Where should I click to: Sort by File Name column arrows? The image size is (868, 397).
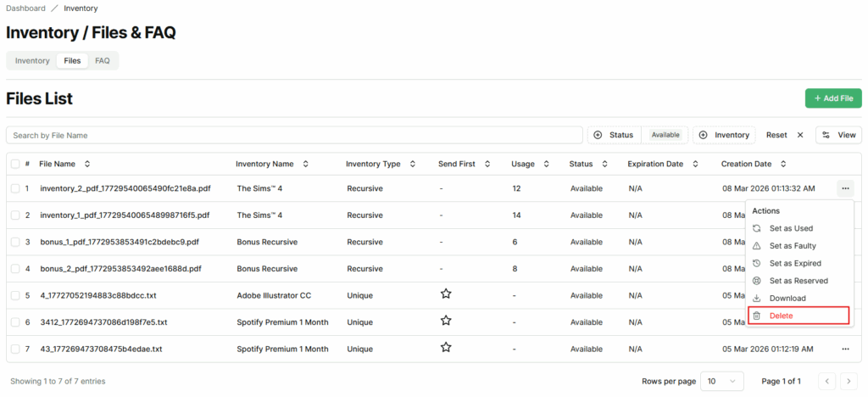pos(86,164)
